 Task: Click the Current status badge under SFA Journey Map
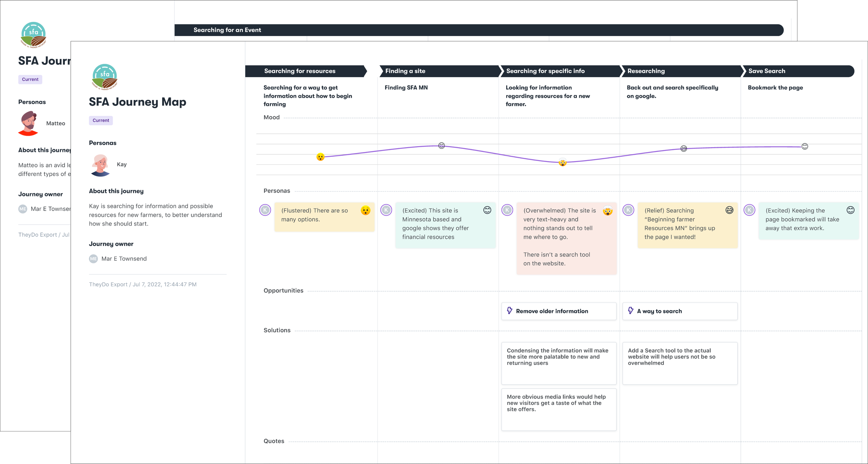pyautogui.click(x=101, y=120)
